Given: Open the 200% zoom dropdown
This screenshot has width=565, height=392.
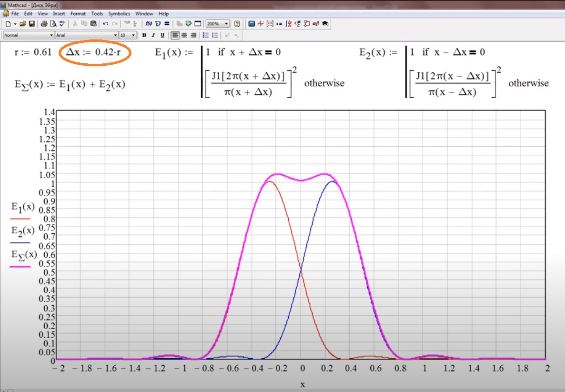Looking at the screenshot, I should (226, 24).
